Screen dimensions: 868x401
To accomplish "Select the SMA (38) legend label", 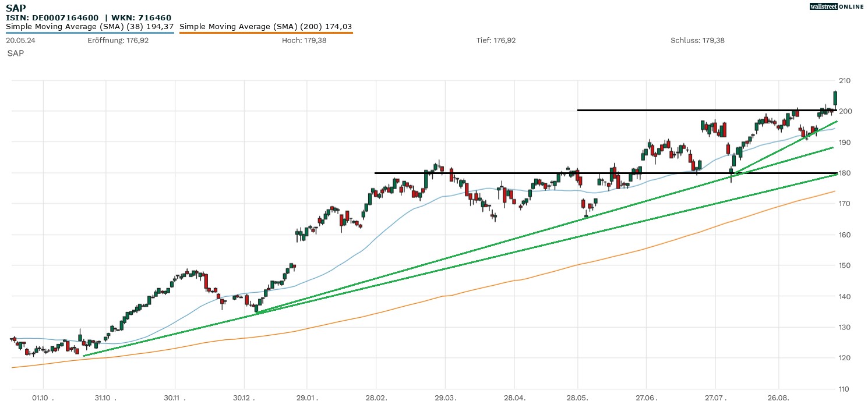I will (90, 27).
